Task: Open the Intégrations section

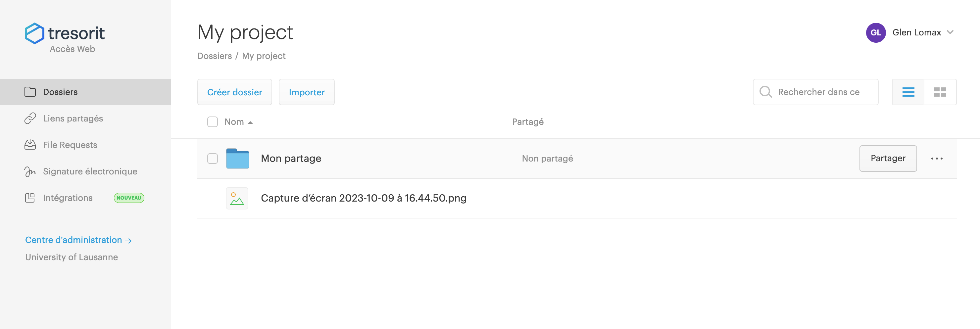Action: tap(68, 198)
